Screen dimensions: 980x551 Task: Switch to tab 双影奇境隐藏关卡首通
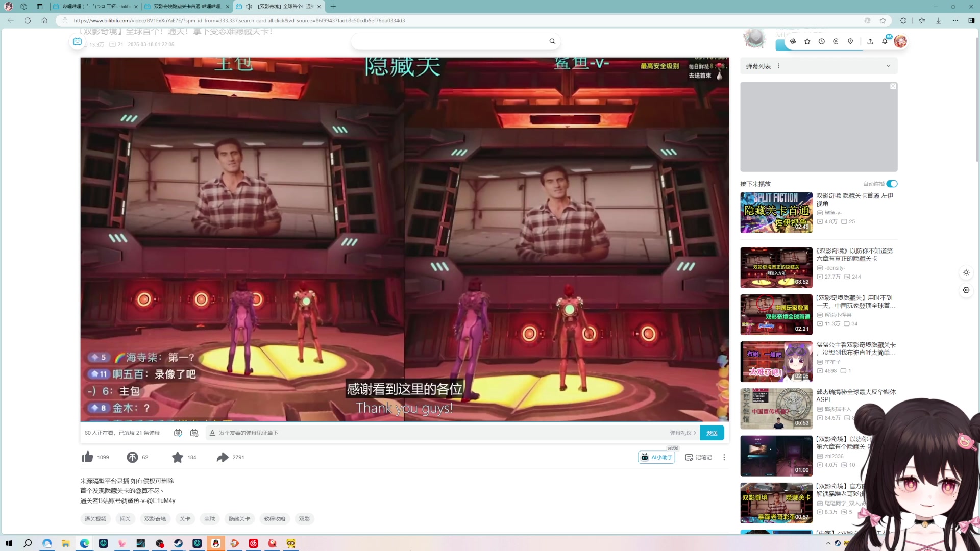tap(187, 7)
